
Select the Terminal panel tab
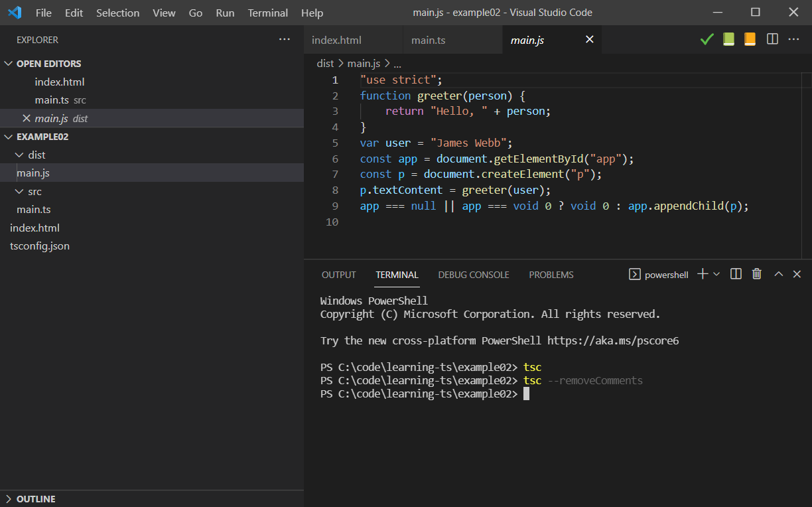click(x=397, y=275)
